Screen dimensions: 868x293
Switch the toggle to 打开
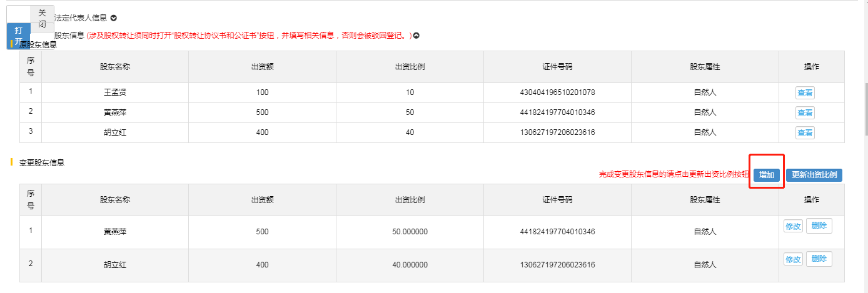[19, 36]
